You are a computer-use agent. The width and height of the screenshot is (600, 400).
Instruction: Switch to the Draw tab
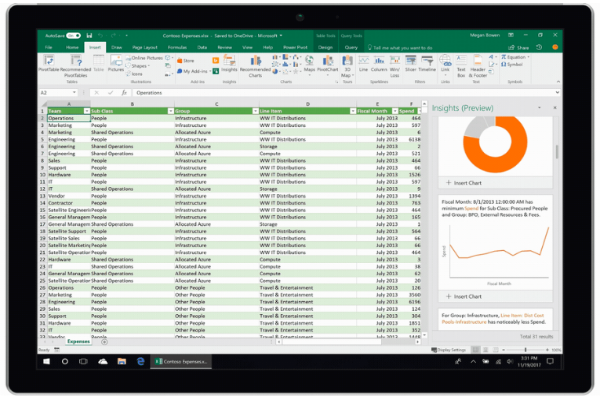coord(117,47)
